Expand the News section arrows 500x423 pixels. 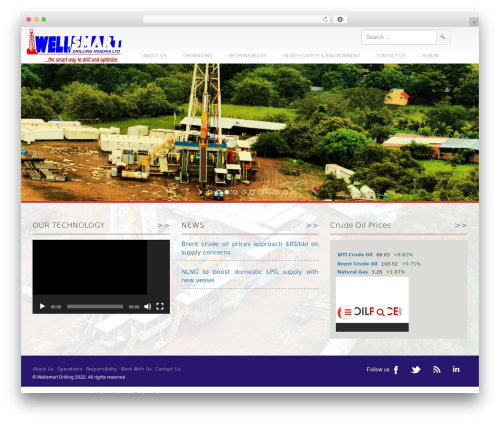[312, 226]
